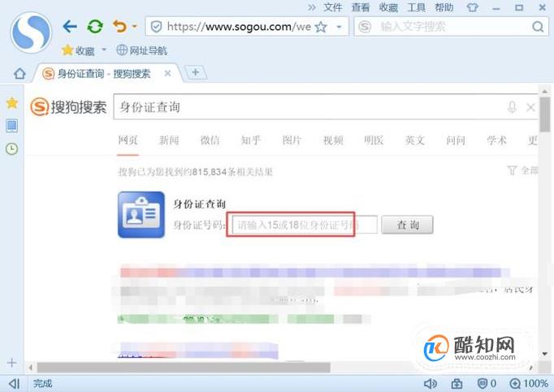Open sidebar blue screen panel icon
554x392 pixels.
[x=12, y=126]
